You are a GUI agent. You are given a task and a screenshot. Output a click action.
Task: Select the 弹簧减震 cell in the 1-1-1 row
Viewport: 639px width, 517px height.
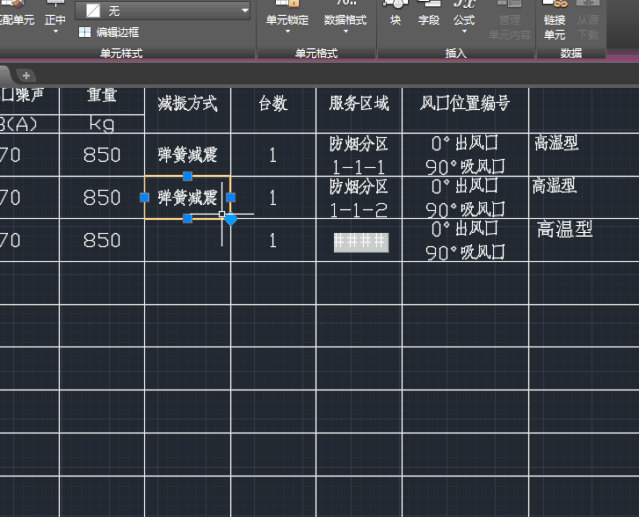pos(187,155)
